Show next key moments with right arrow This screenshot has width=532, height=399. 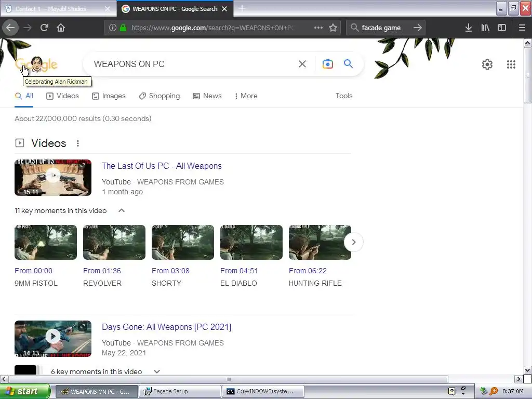(x=353, y=242)
